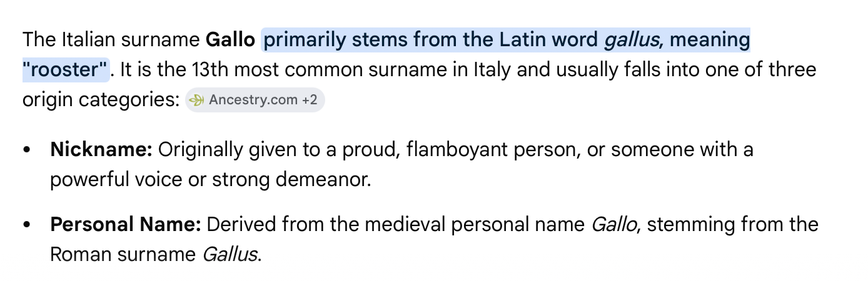The image size is (868, 281).
Task: Click the bold Personal Name: label
Action: pos(126,224)
